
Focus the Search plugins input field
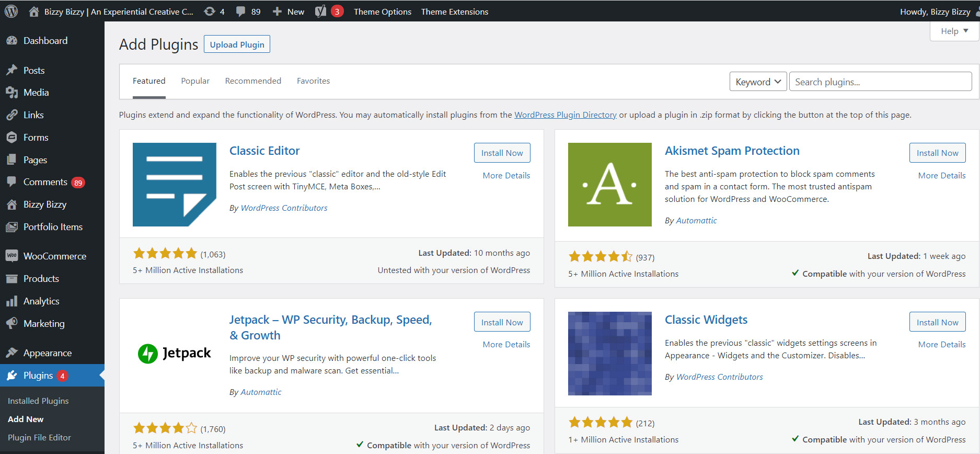point(880,82)
